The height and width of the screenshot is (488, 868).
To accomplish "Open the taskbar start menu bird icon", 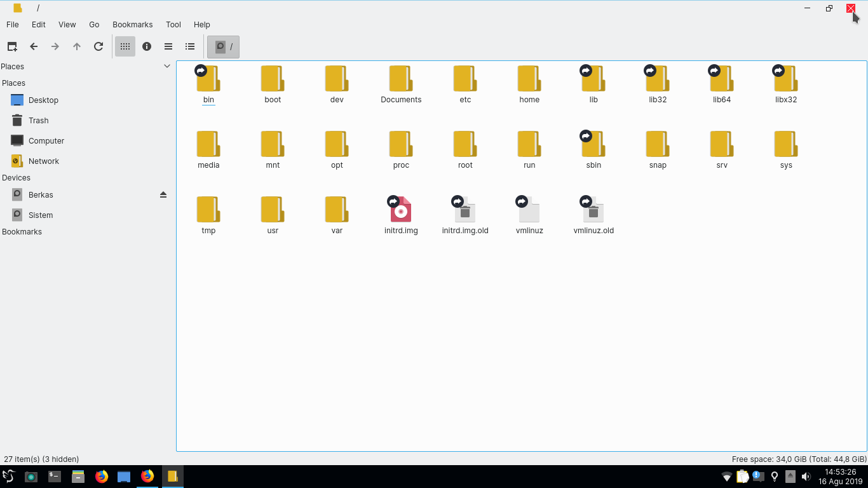I will tap(9, 476).
